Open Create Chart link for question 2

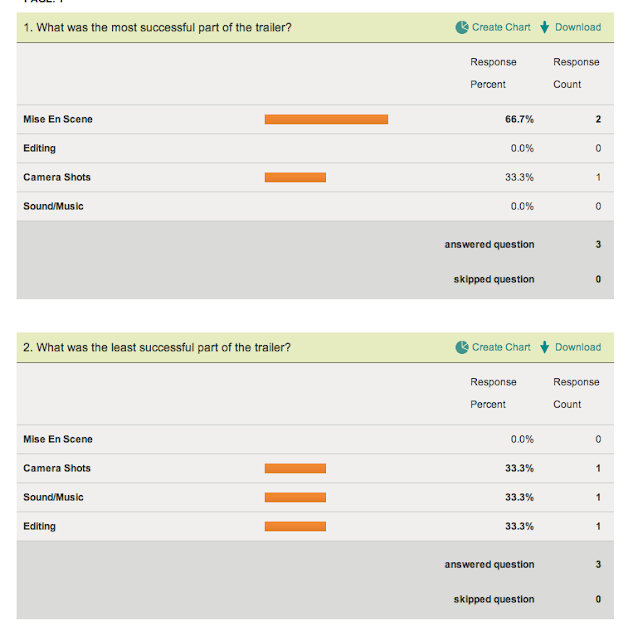pos(501,347)
